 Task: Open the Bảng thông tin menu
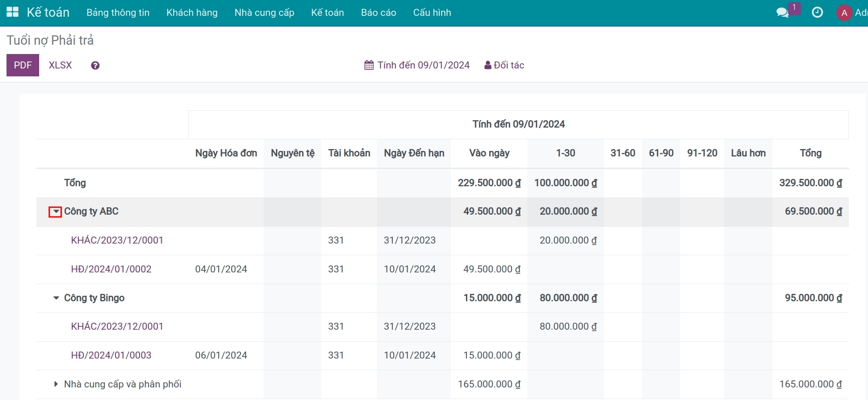point(118,13)
